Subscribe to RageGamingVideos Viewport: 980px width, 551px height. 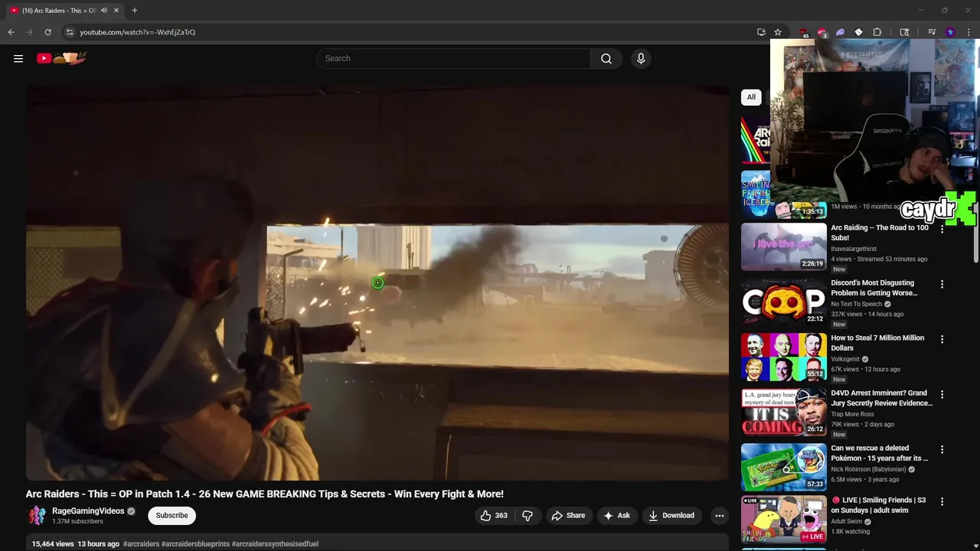pyautogui.click(x=171, y=516)
